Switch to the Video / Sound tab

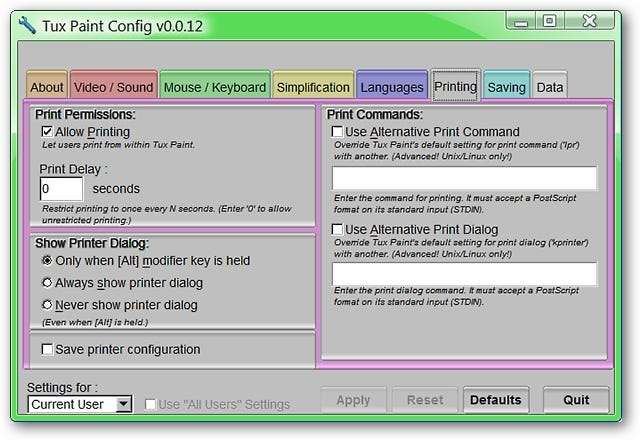(113, 84)
